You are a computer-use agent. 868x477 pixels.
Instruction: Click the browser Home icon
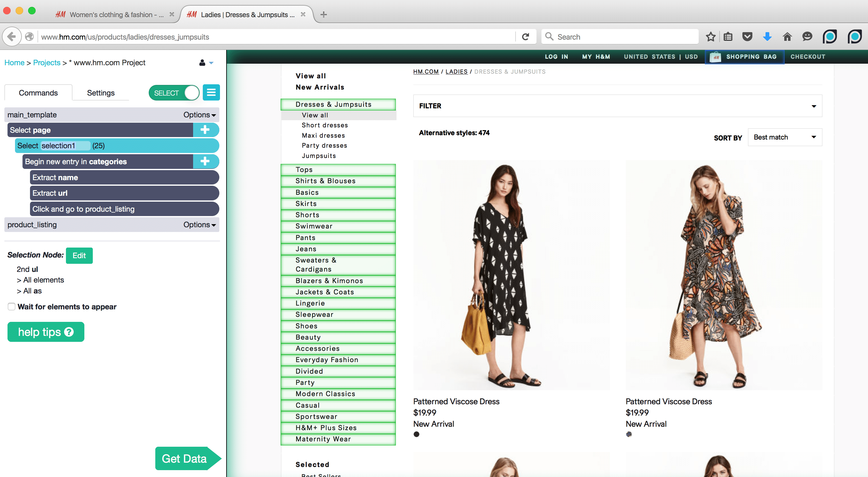click(x=787, y=36)
